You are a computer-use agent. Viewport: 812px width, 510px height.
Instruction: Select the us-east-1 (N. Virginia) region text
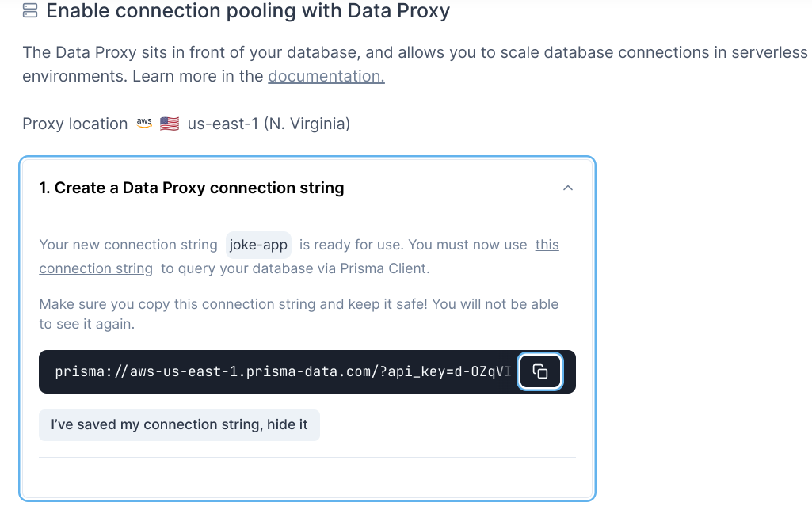click(x=269, y=124)
